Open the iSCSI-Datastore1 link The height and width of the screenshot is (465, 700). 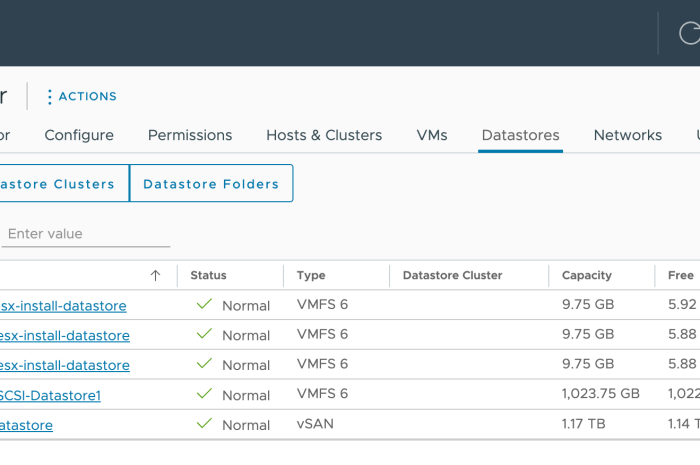(x=50, y=395)
